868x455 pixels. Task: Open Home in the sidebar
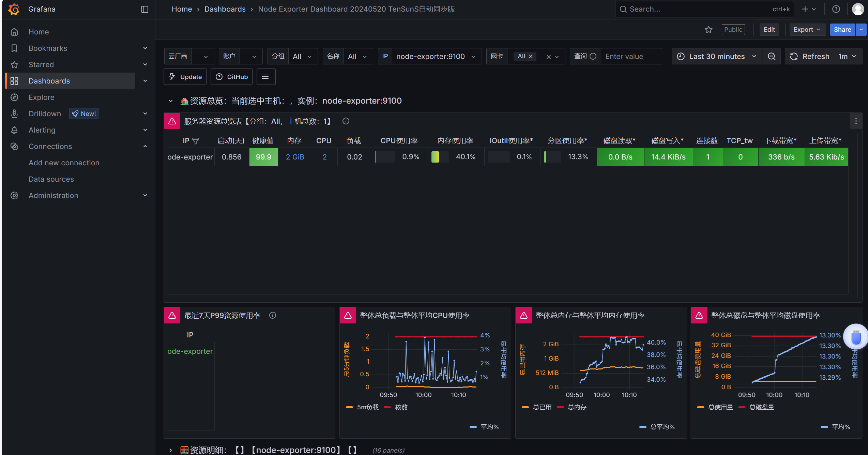[x=39, y=32]
